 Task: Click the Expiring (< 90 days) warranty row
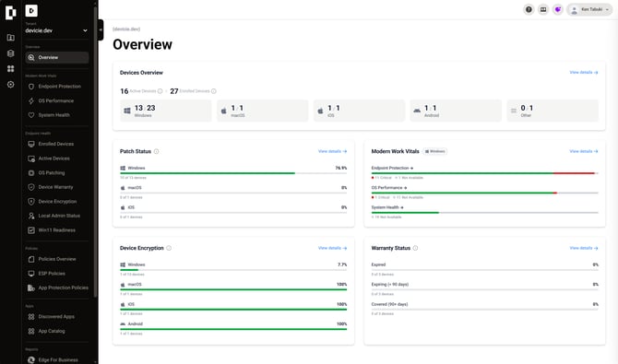click(485, 288)
